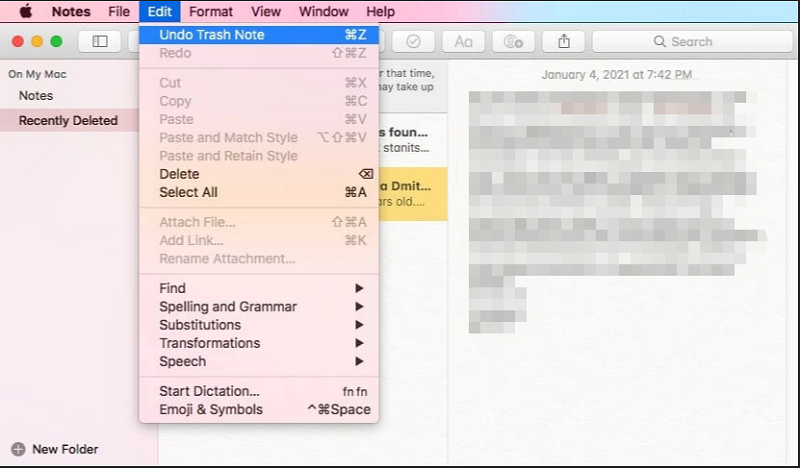The image size is (800, 468).
Task: Expand the Substitutions submenu
Action: pyautogui.click(x=259, y=325)
